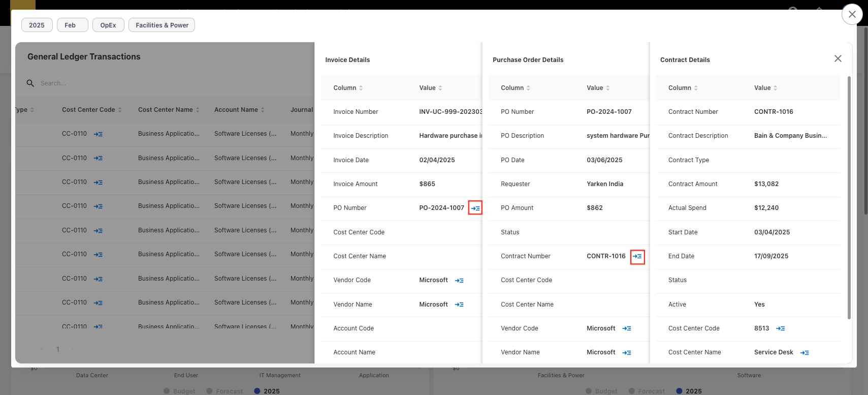The width and height of the screenshot is (868, 395).
Task: Click into the ledger Search field
Action: tap(152, 83)
